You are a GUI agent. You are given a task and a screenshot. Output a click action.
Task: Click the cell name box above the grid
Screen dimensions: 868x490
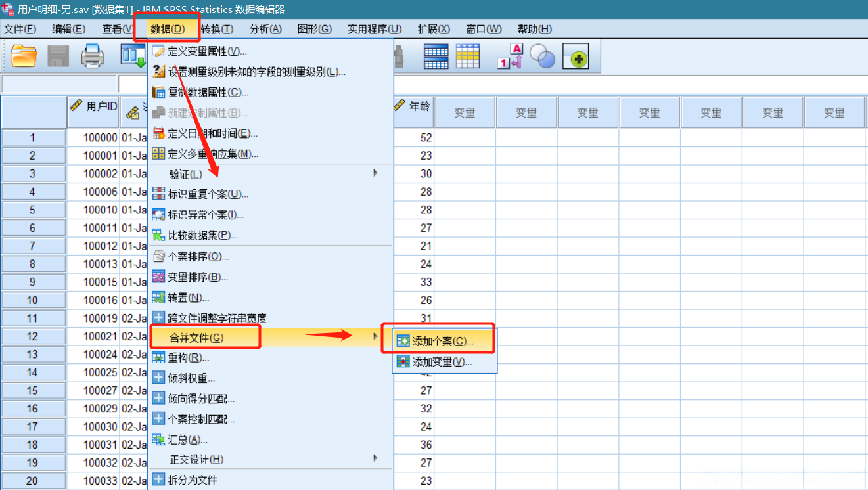click(59, 84)
